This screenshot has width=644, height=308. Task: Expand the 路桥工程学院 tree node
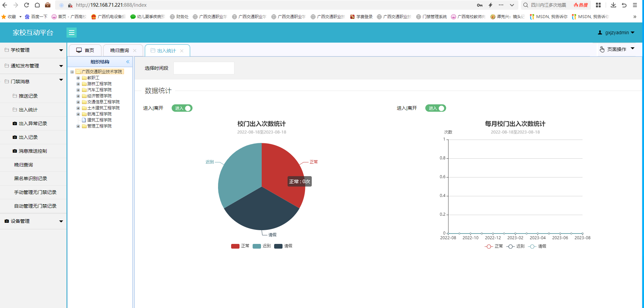point(78,84)
